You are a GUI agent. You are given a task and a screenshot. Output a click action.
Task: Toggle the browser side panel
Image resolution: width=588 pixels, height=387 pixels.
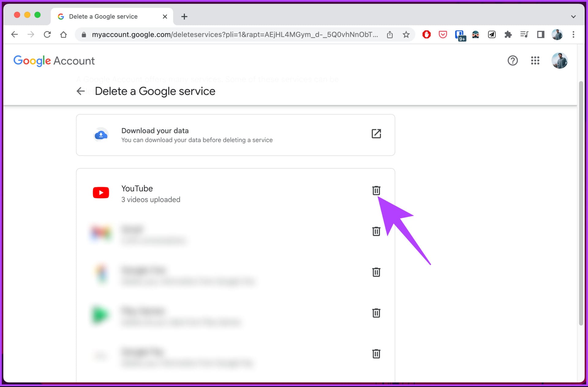(x=541, y=35)
